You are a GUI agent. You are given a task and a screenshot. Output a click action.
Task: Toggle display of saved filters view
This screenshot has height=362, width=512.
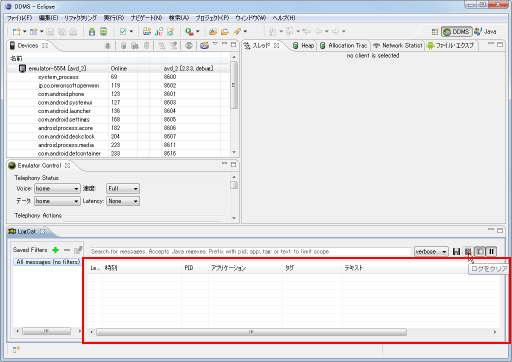(x=480, y=252)
